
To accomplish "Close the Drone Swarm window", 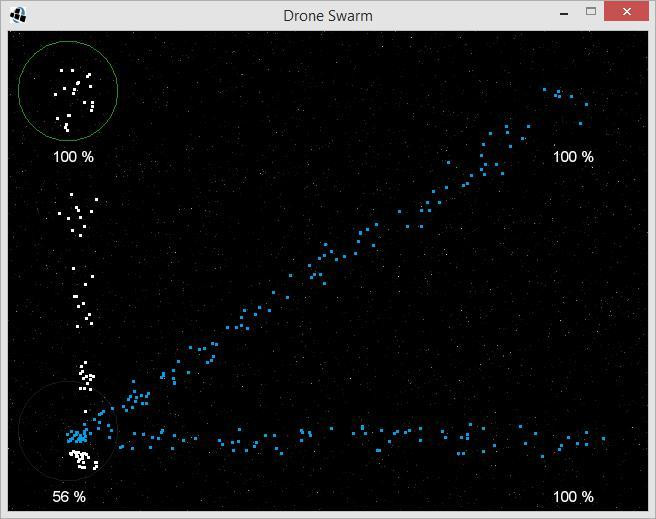I will tap(626, 12).
